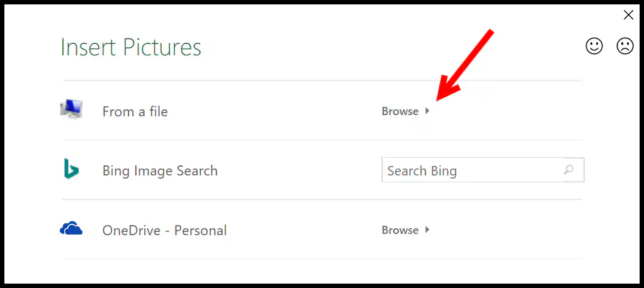
Task: Select Browse next to From a file
Action: coord(400,111)
